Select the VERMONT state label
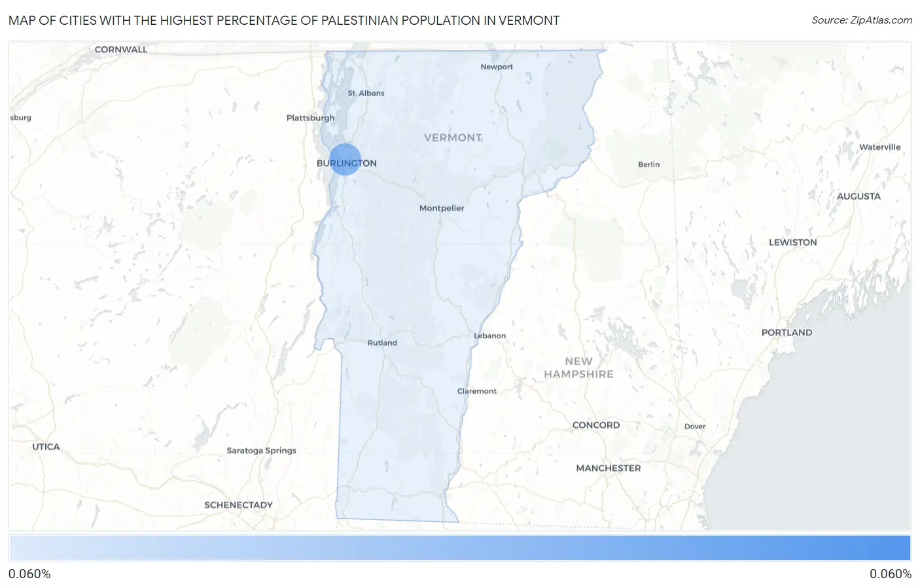920x588 pixels. pyautogui.click(x=453, y=137)
